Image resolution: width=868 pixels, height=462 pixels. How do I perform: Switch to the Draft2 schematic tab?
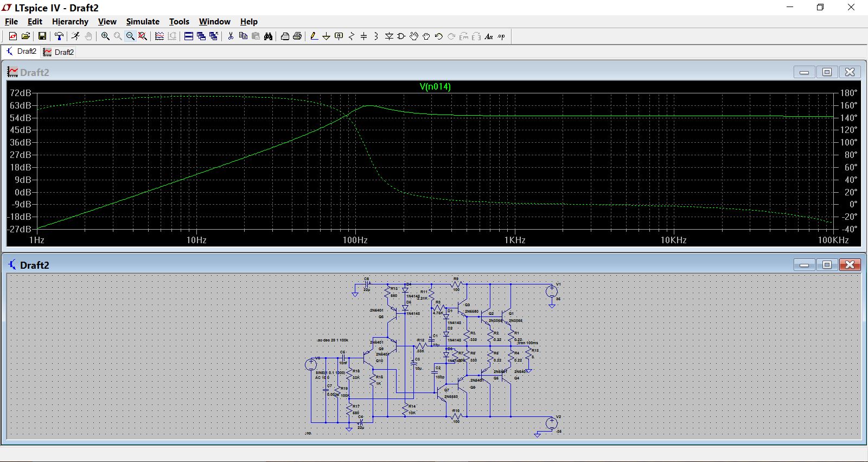[x=21, y=52]
